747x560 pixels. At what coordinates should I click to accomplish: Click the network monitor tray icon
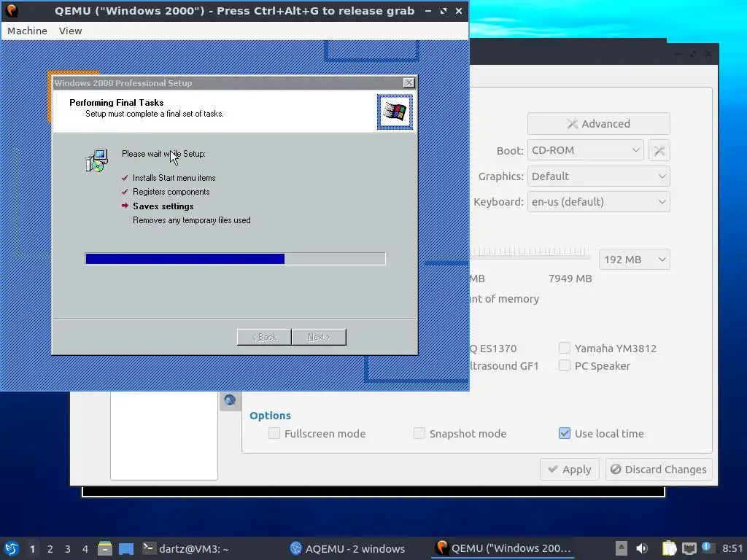tap(689, 548)
